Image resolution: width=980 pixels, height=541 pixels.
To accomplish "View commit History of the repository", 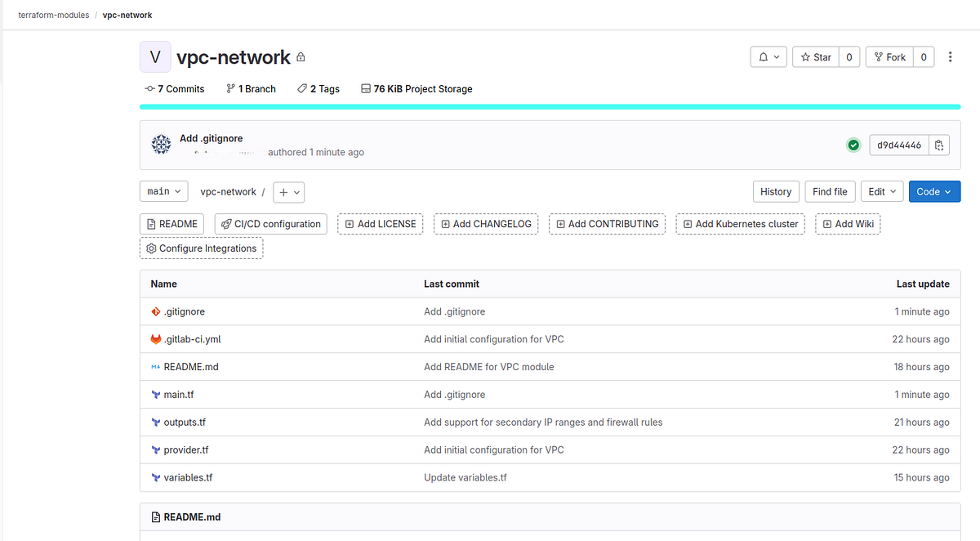I will [x=776, y=191].
